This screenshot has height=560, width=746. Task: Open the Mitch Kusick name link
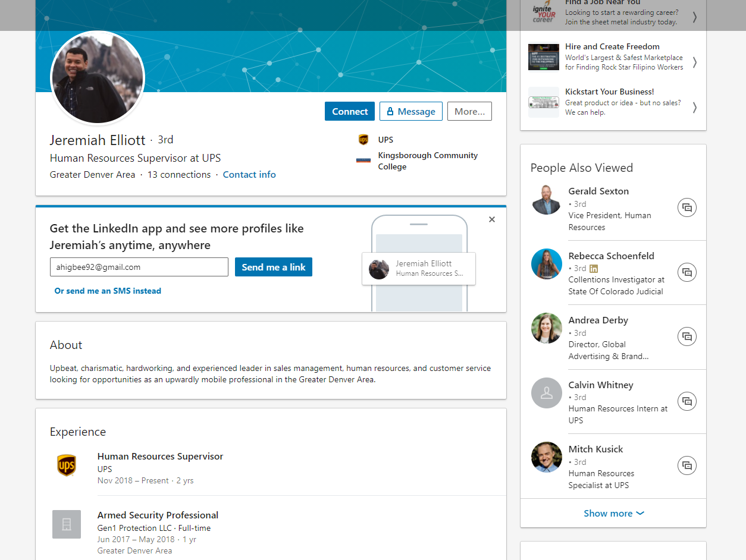[595, 449]
